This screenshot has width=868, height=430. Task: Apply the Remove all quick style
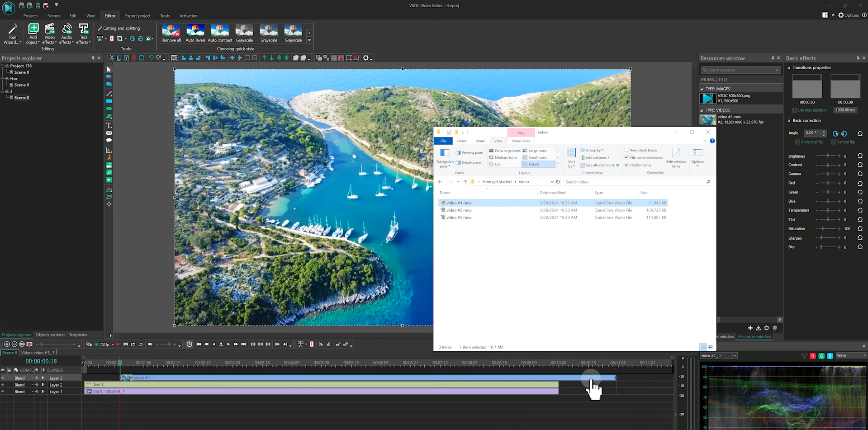tap(171, 33)
